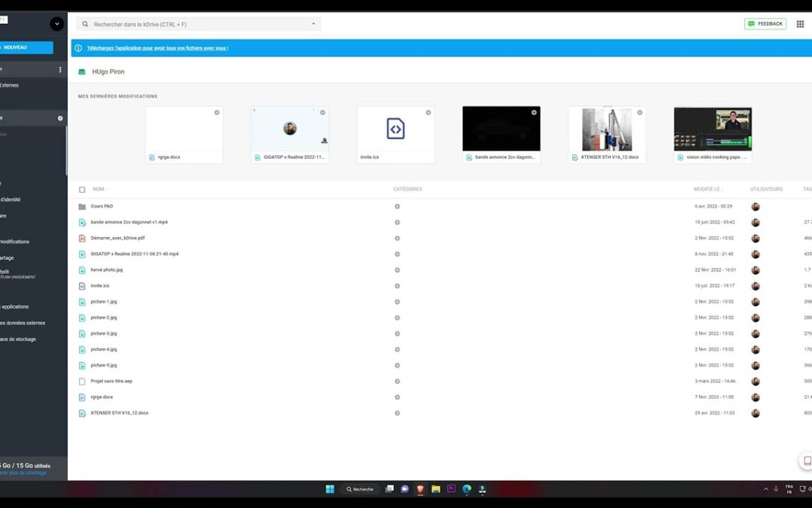Open the XTENSER STH V16_12.docx thumbnail card
The height and width of the screenshot is (508, 812).
pyautogui.click(x=607, y=135)
